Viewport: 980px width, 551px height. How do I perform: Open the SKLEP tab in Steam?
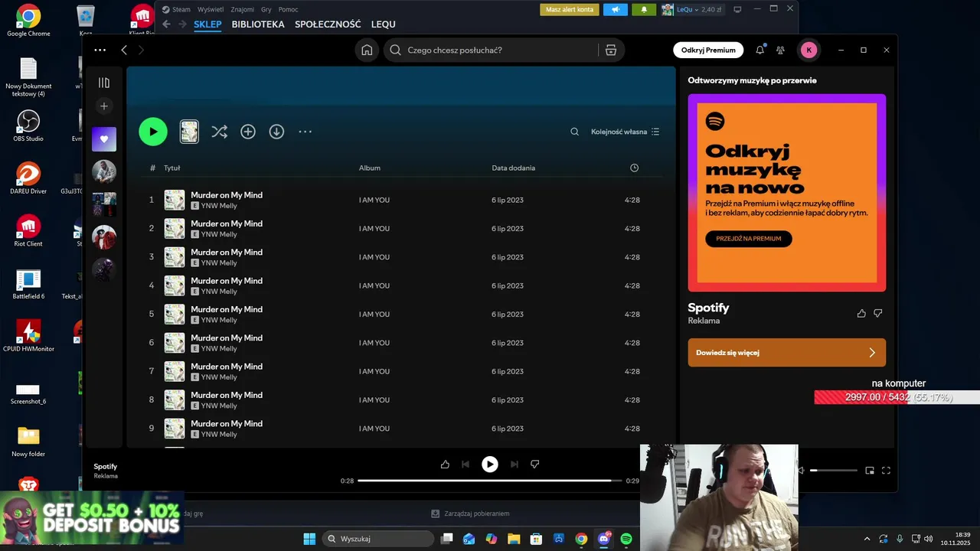(207, 24)
